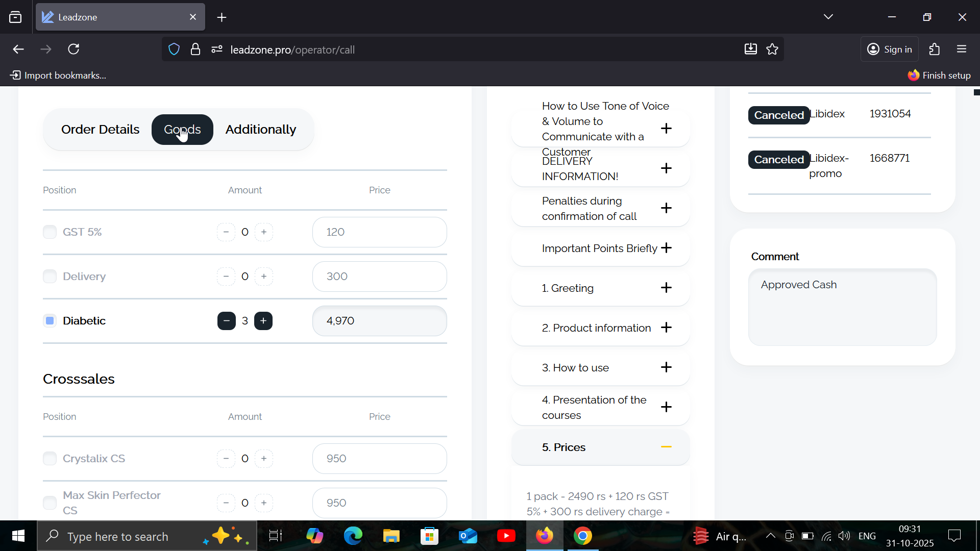Bookmark page with star icon
Viewport: 980px width, 551px height.
click(772, 49)
